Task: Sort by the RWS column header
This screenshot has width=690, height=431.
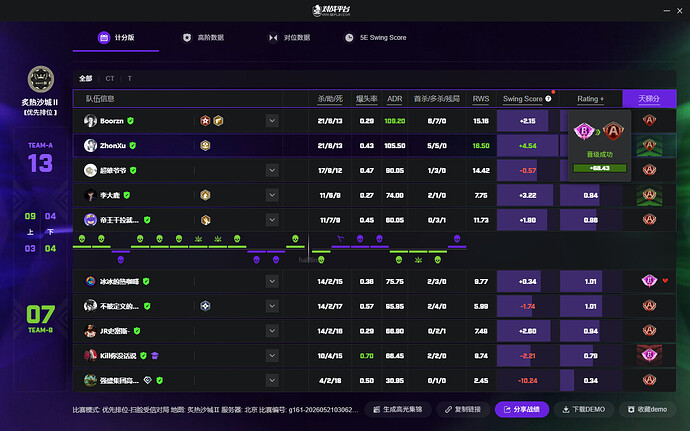Action: [x=481, y=99]
